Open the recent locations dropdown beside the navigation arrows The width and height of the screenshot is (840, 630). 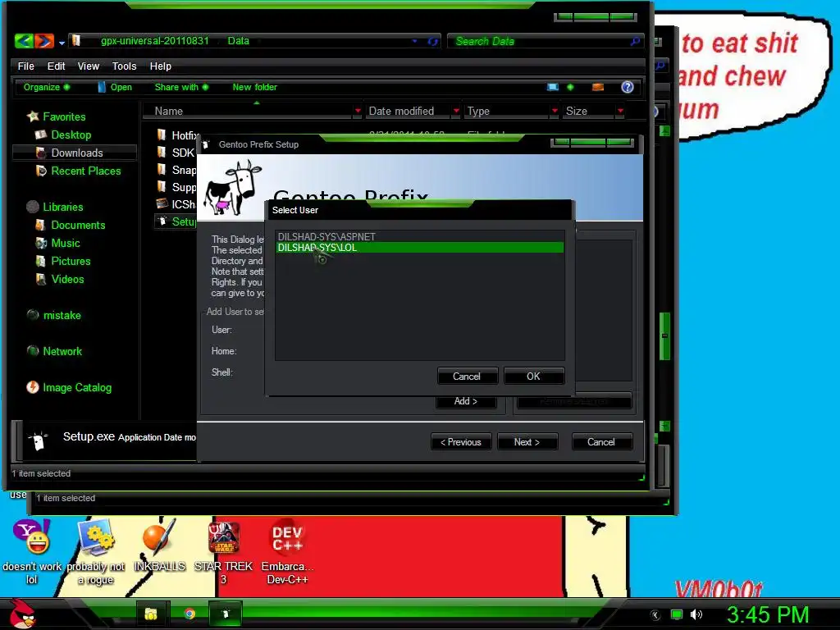62,43
